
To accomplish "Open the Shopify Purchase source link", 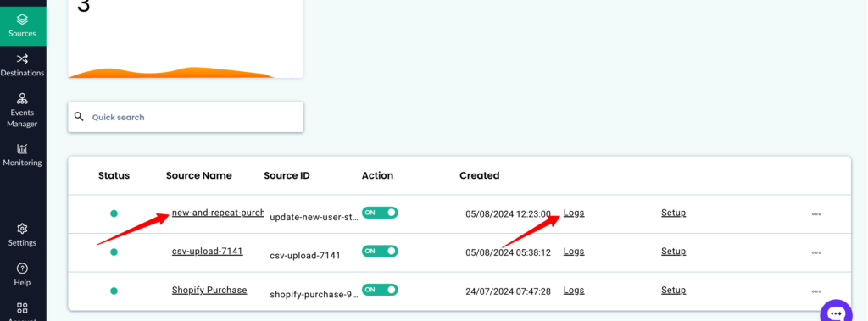I will coord(209,290).
